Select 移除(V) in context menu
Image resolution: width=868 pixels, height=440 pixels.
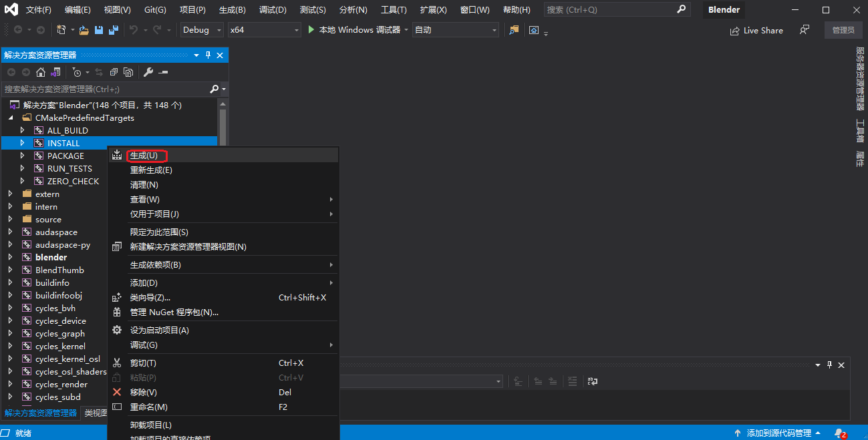click(224, 392)
